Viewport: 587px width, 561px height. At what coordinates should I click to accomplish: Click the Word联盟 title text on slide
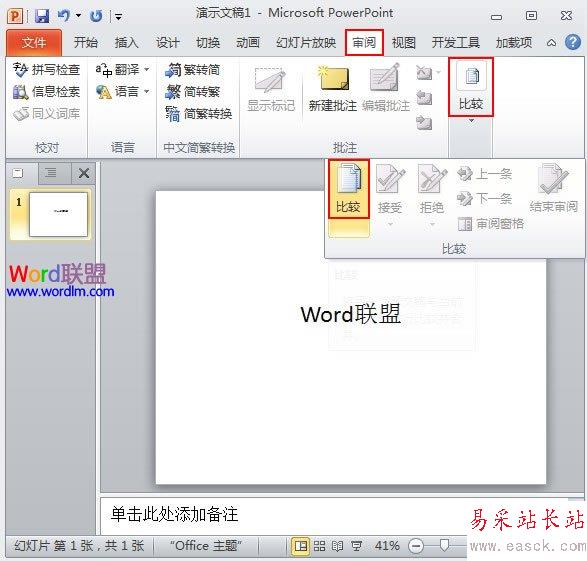(351, 314)
